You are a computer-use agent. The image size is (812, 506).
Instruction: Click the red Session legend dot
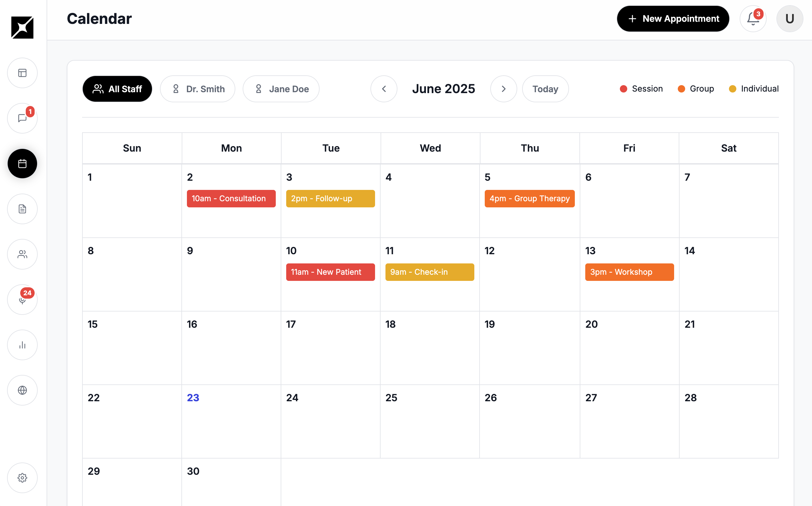[623, 89]
